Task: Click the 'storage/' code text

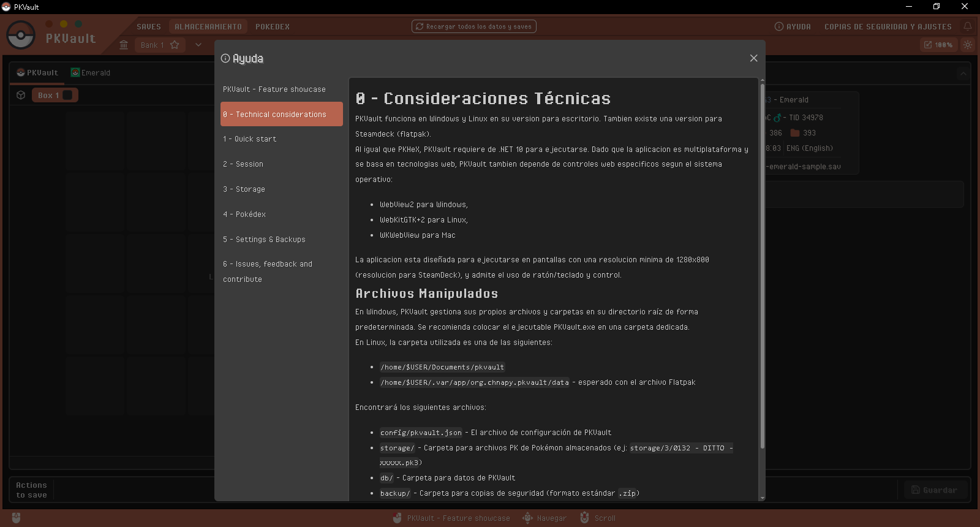Action: point(398,448)
